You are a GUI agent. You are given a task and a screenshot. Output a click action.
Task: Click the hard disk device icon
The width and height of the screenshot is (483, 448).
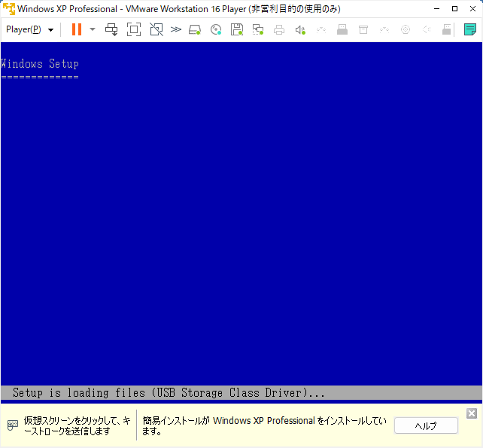(x=195, y=29)
